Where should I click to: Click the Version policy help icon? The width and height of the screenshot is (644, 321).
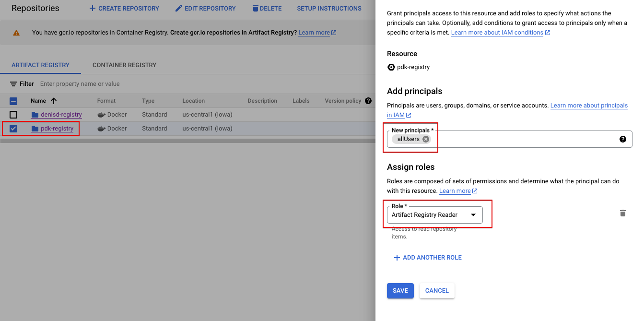pos(368,101)
